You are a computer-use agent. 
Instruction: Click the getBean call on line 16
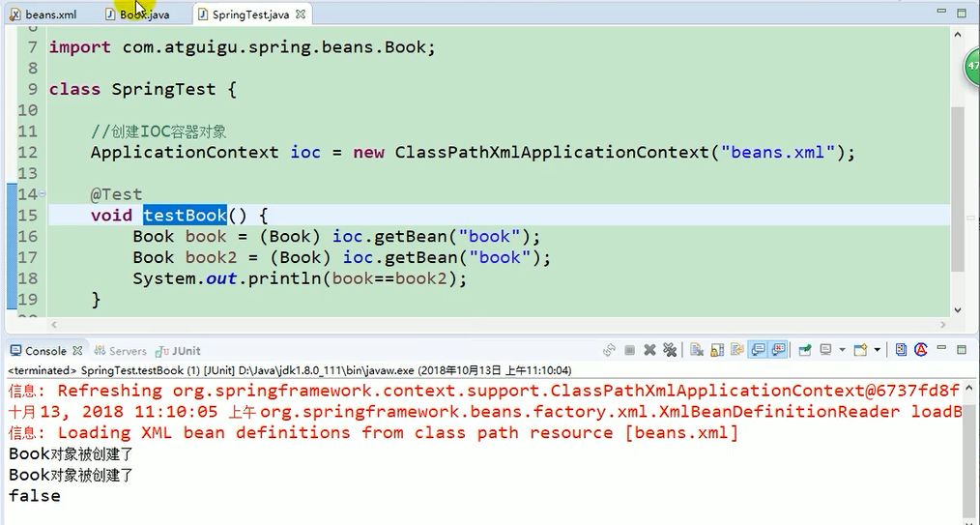click(x=436, y=237)
